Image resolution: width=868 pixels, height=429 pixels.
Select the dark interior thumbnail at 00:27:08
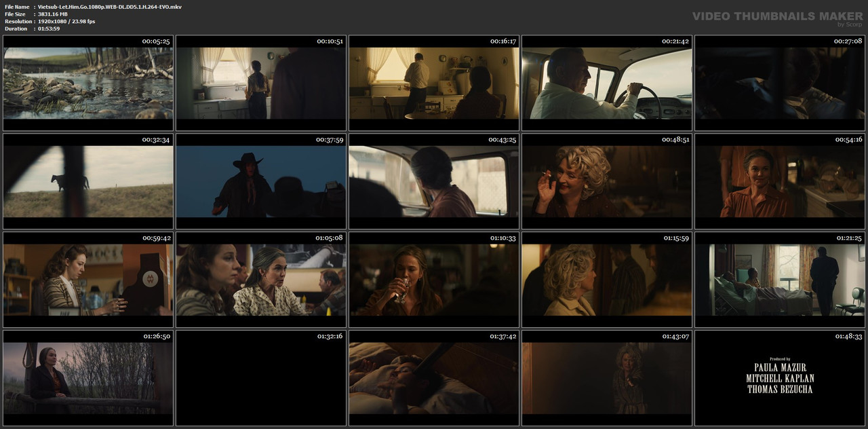[x=780, y=83]
